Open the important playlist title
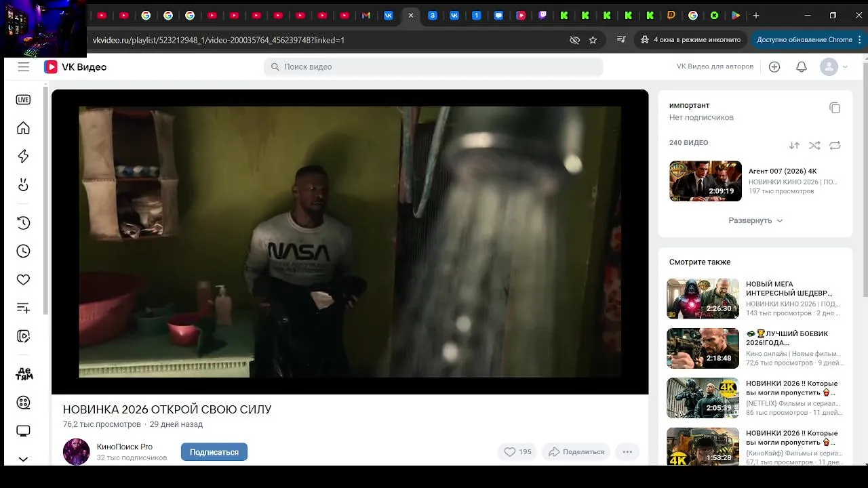The image size is (868, 488). (689, 105)
